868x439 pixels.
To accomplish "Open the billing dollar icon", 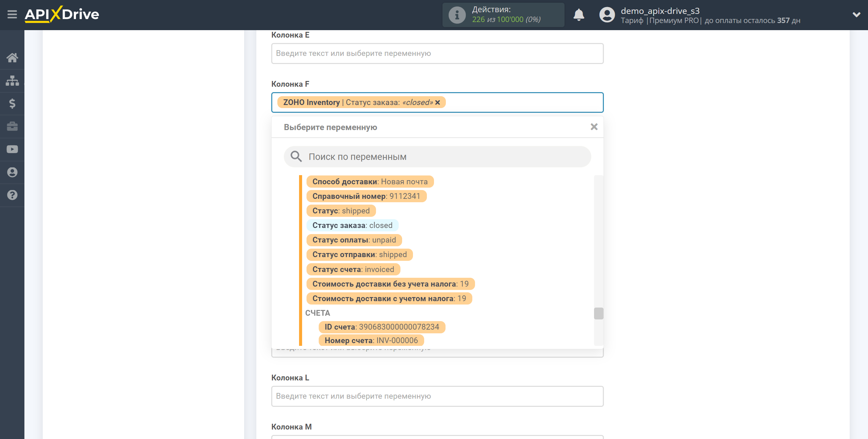I will coord(12,103).
